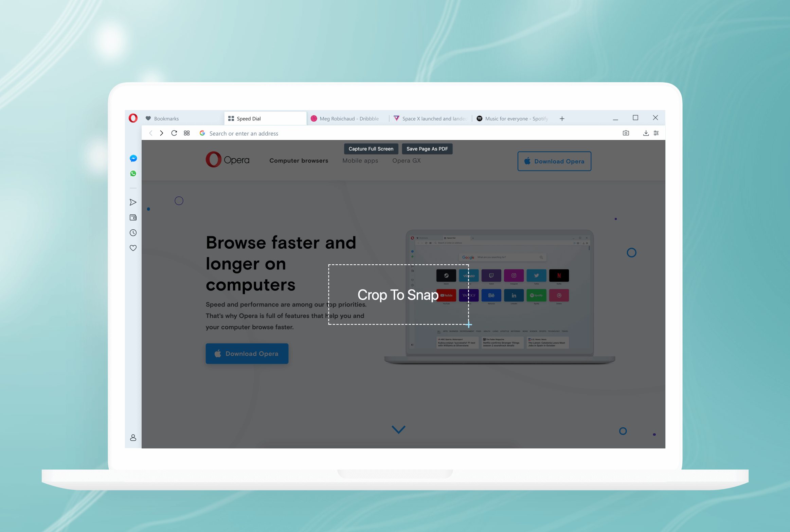Open bookmarks via the sidebar heart icon
This screenshot has width=790, height=532.
tap(133, 248)
